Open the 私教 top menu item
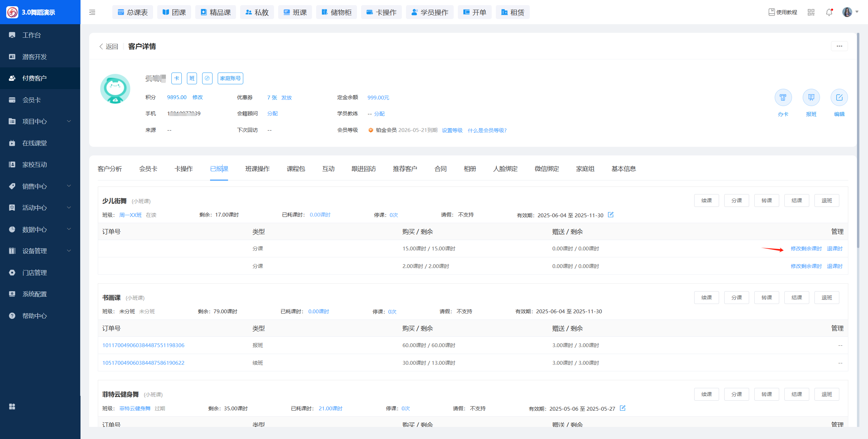 pos(257,12)
